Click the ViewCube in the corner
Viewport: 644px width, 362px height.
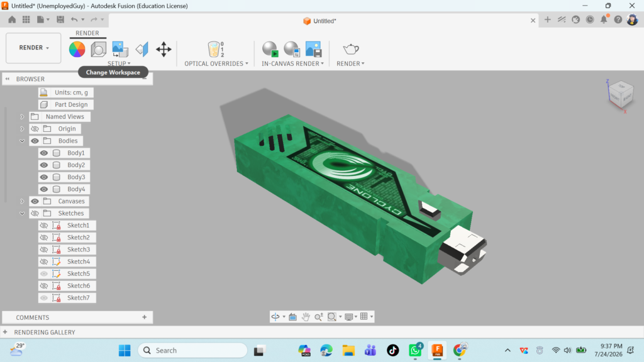point(621,94)
